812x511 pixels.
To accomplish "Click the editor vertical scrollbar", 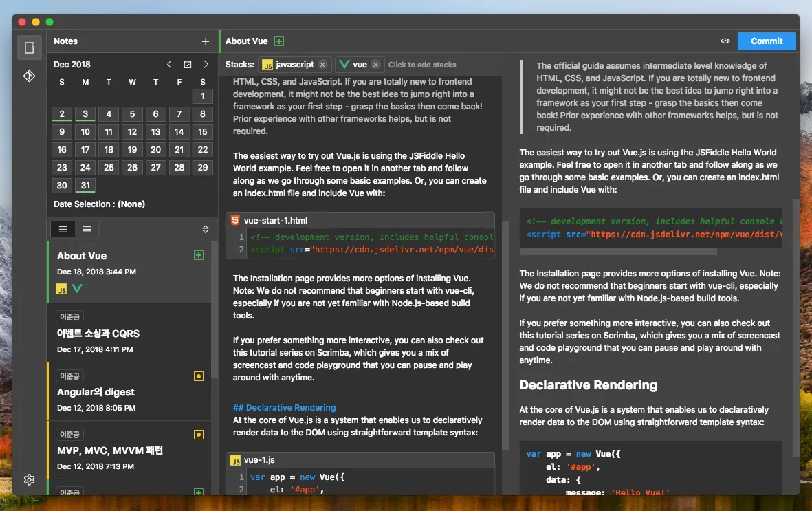I will (505, 336).
